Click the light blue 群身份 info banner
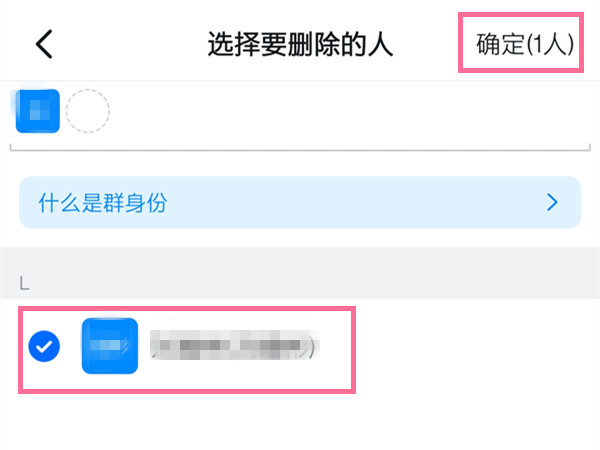 (x=300, y=203)
